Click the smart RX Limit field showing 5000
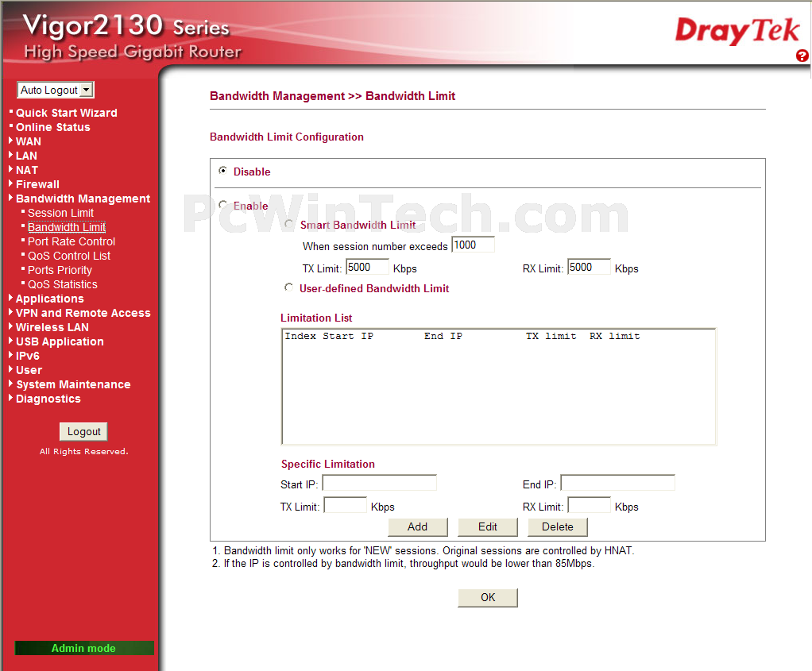The image size is (812, 671). 589,267
